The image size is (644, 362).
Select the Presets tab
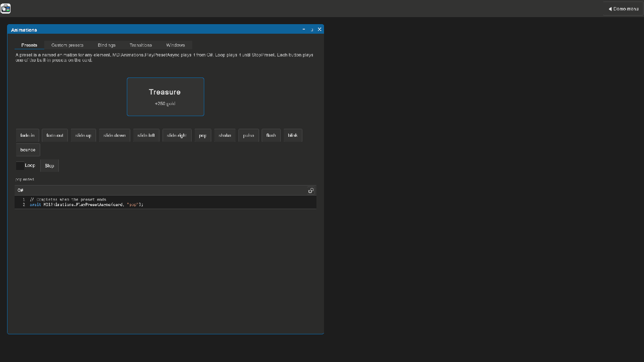(29, 45)
